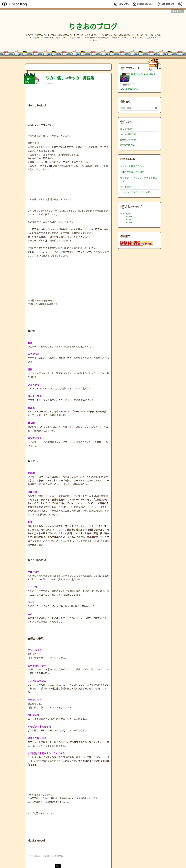Open はてなブログPro link
Image resolution: width=186 pixels, height=868 pixels.
128,145
